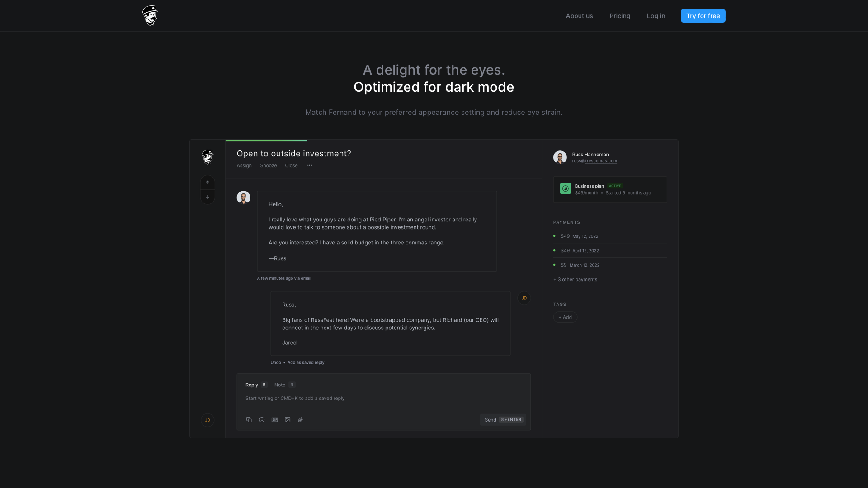868x488 pixels.
Task: Undo the sent reply
Action: [x=276, y=363]
